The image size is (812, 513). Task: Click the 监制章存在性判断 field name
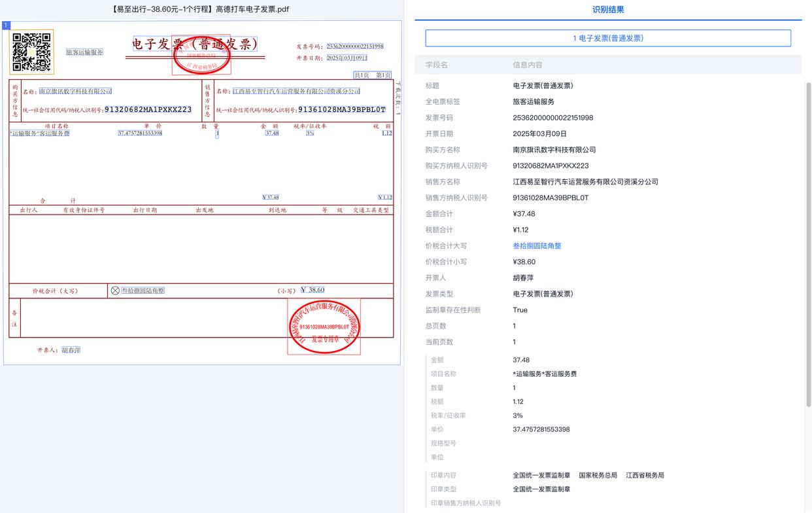(453, 310)
